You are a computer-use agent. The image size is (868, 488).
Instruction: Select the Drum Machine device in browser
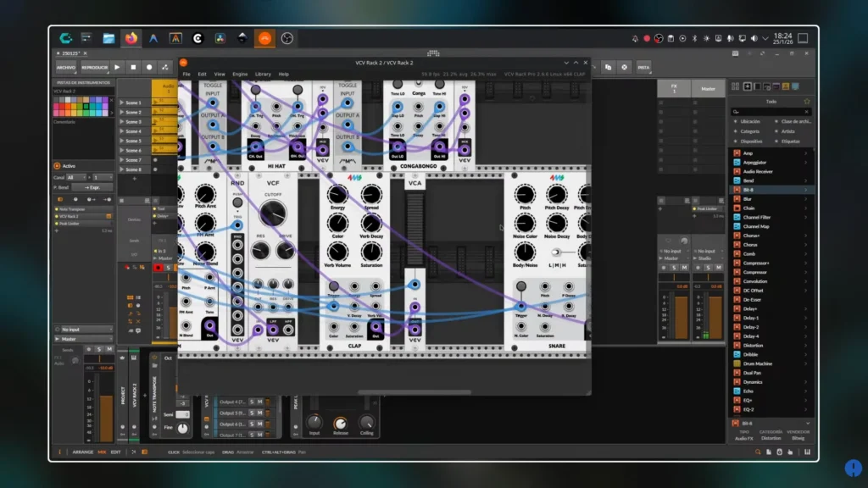(770, 364)
